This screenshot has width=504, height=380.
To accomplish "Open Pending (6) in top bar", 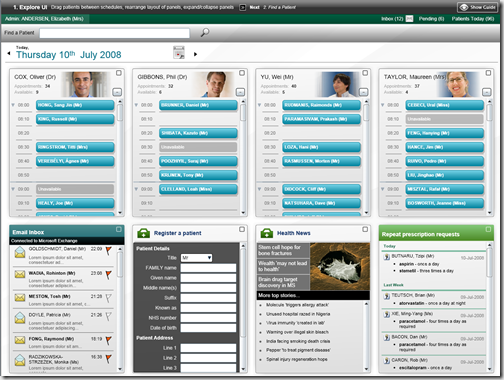I will pyautogui.click(x=431, y=19).
